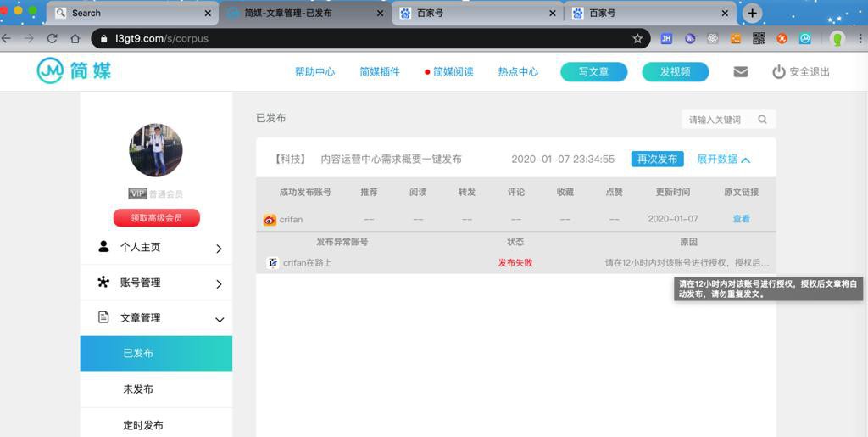Click the 成功发布账号 column header
This screenshot has height=437, width=868.
point(305,192)
